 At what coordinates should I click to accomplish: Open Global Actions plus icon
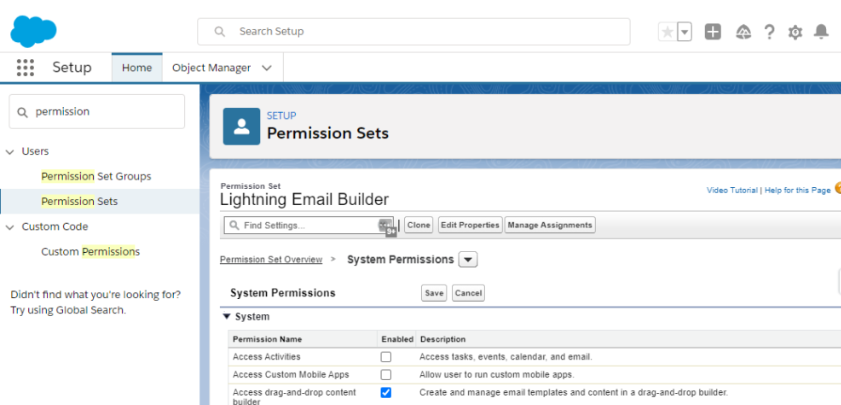713,32
